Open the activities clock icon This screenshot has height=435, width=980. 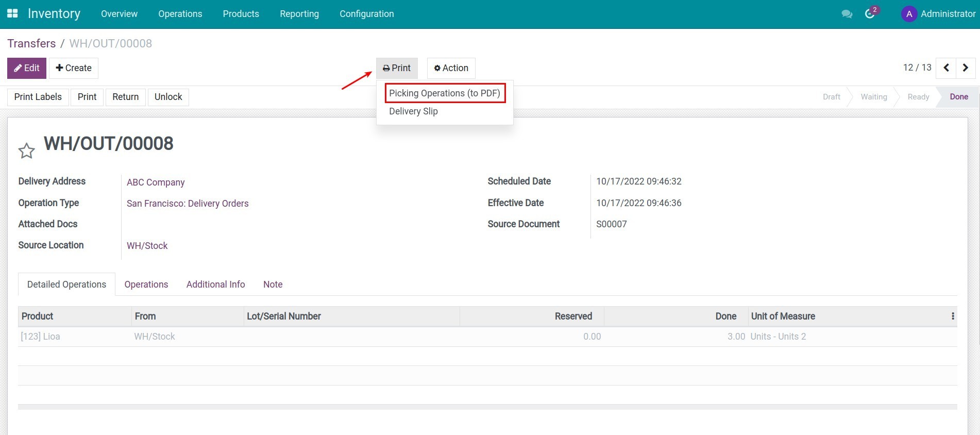pos(870,14)
